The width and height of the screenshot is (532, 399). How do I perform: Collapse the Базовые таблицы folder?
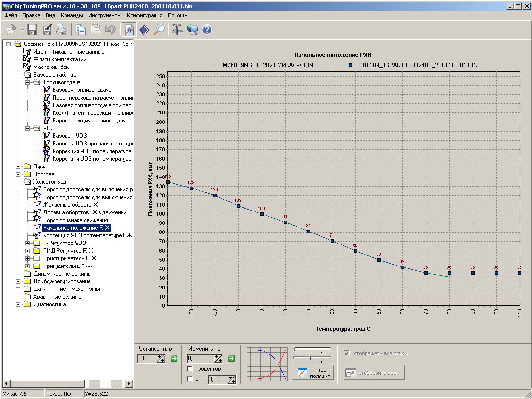click(18, 75)
